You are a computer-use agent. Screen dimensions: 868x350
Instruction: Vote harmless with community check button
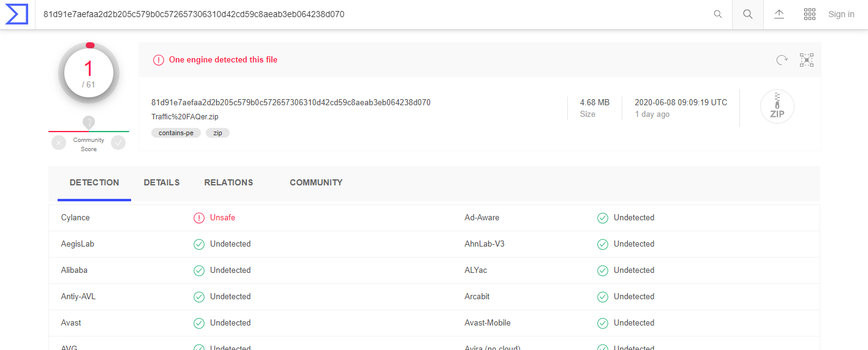118,143
